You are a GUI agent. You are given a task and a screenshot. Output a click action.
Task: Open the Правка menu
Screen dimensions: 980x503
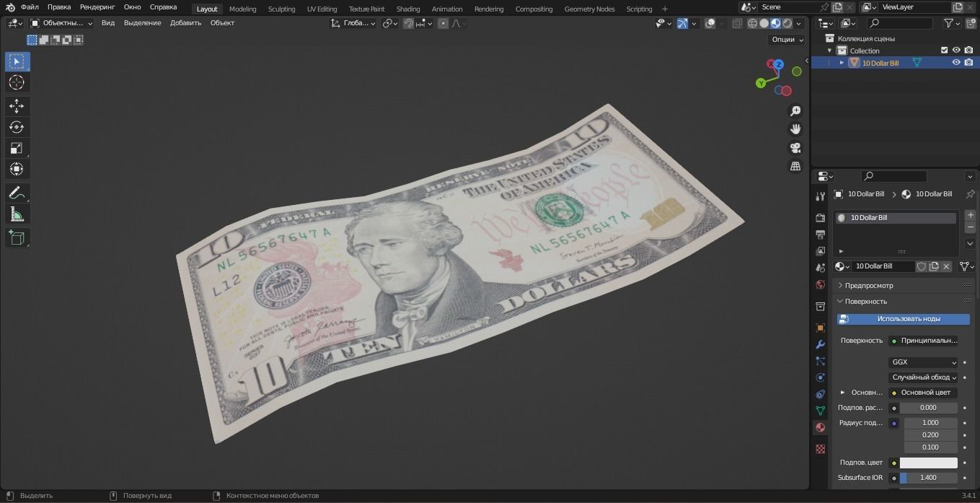click(x=59, y=7)
